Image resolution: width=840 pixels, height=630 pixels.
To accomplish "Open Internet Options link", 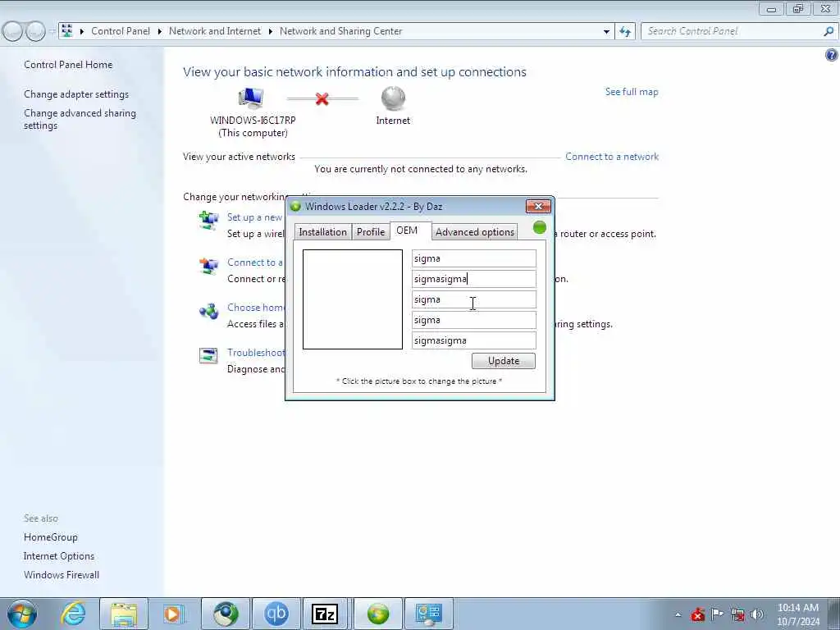I will [59, 556].
